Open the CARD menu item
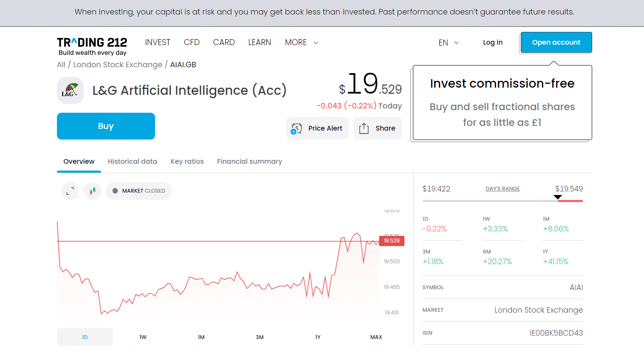This screenshot has height=359, width=644. point(224,43)
